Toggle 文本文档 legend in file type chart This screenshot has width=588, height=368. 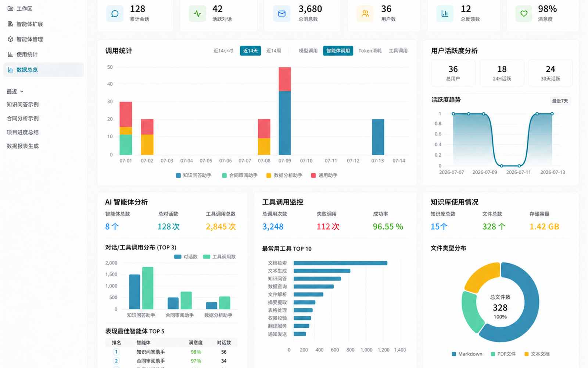pos(537,354)
